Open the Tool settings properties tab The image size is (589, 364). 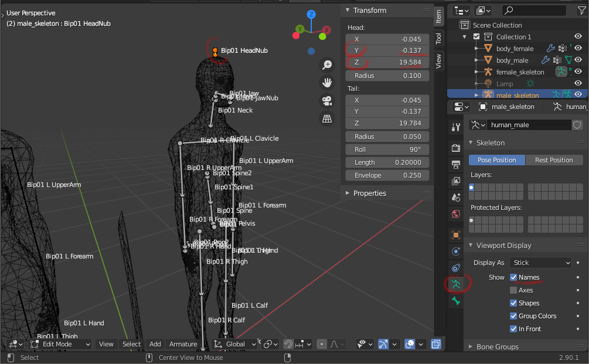click(x=456, y=127)
